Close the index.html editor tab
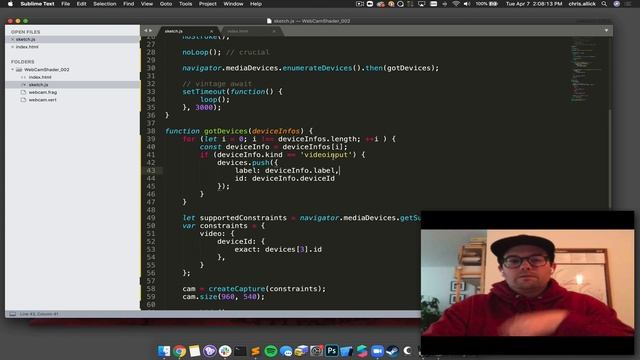Viewport: 640px width, 360px height. 274,31
